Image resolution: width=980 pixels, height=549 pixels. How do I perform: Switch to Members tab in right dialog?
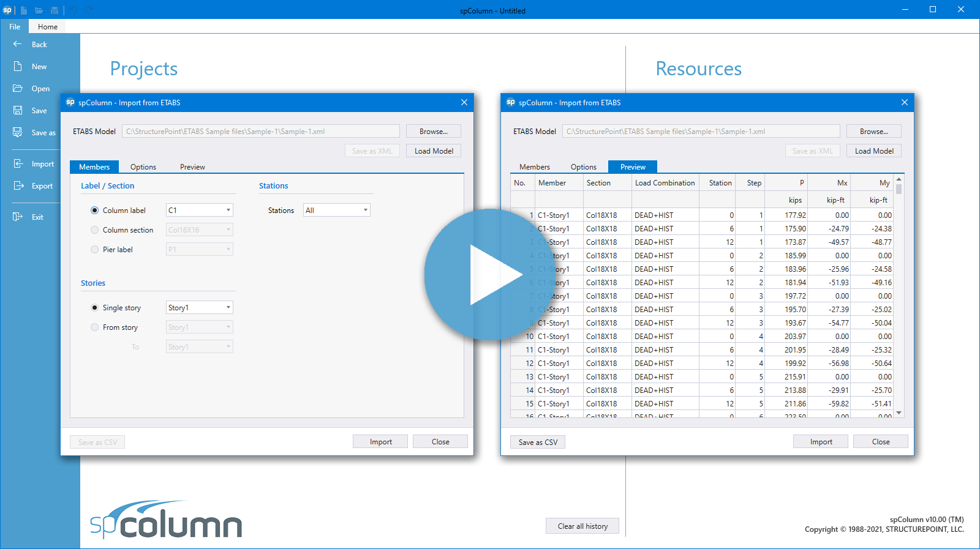[535, 166]
